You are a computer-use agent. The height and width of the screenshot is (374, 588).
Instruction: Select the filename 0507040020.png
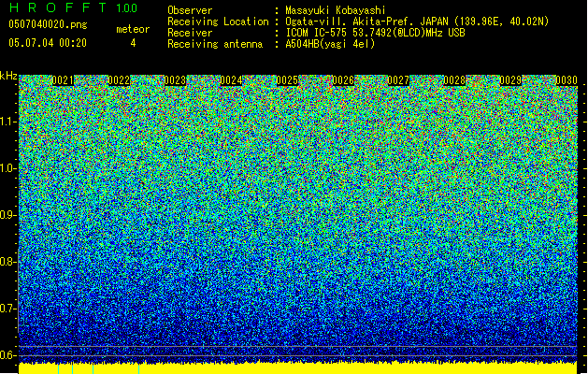[x=48, y=25]
